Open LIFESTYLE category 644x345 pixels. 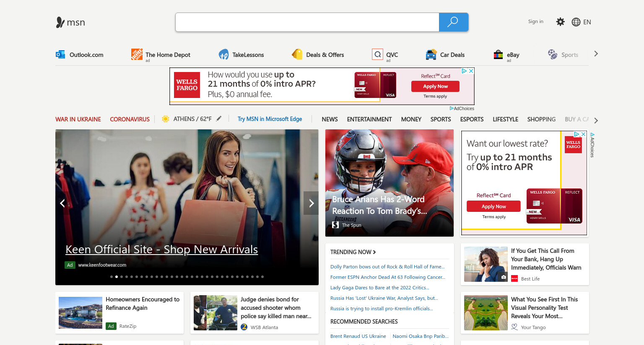tap(505, 119)
